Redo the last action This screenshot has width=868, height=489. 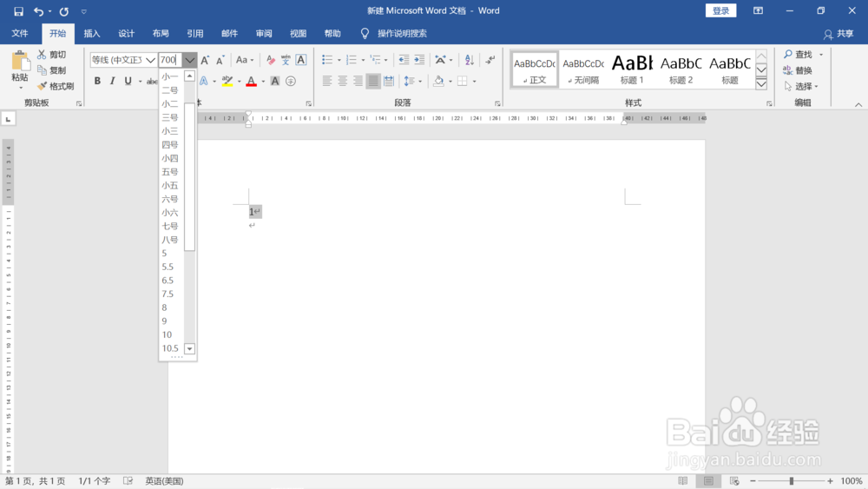click(x=63, y=11)
